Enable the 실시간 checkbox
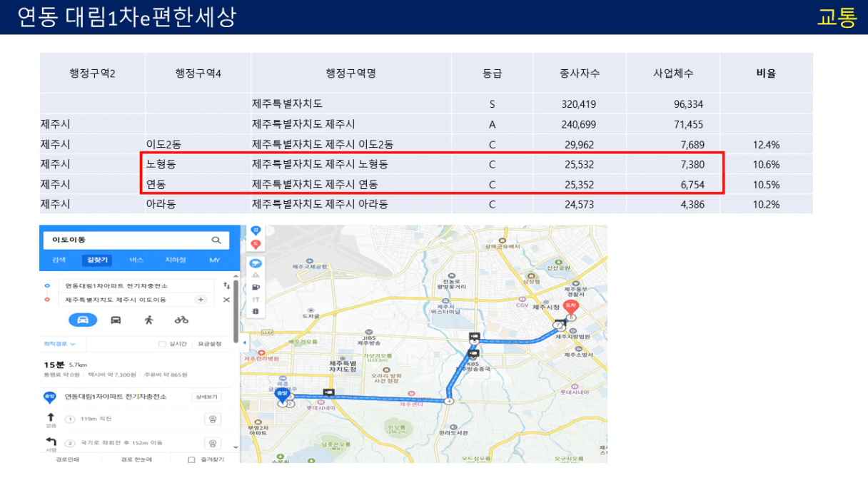Image resolution: width=868 pixels, height=488 pixels. [161, 344]
